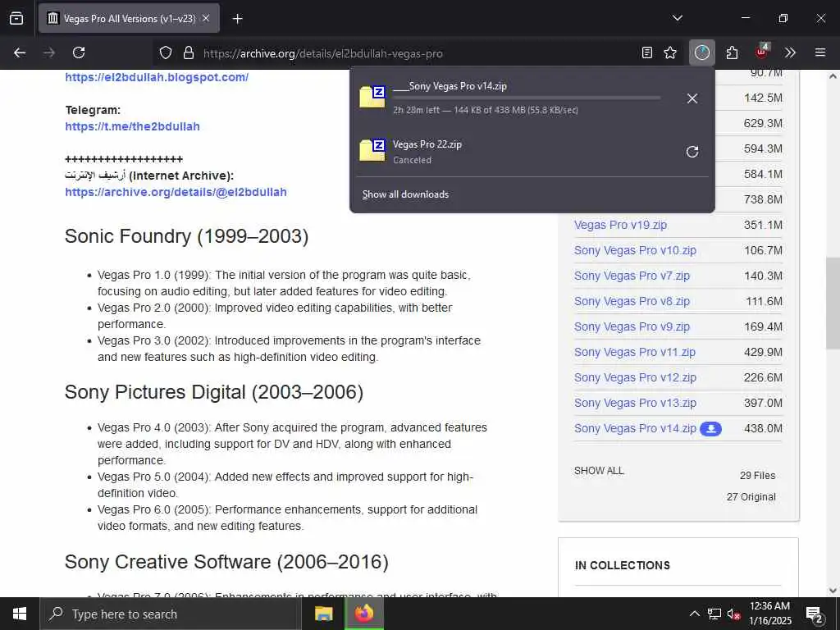Screen dimensions: 840x630
Task: Bookmark this page with the star icon
Action: pos(670,52)
